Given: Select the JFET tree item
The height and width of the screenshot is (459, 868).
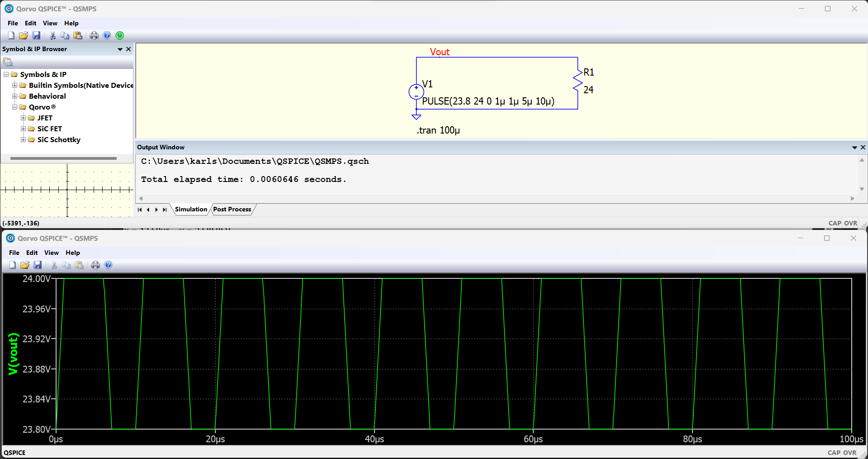Looking at the screenshot, I should point(45,118).
